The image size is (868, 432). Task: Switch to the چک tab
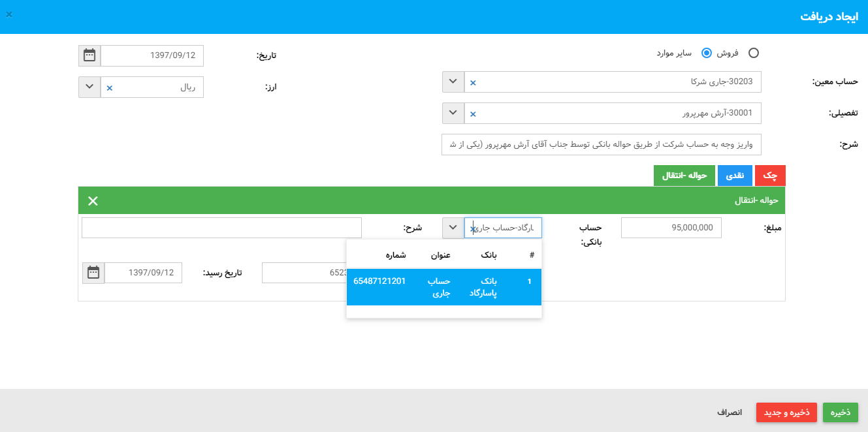[x=770, y=176]
